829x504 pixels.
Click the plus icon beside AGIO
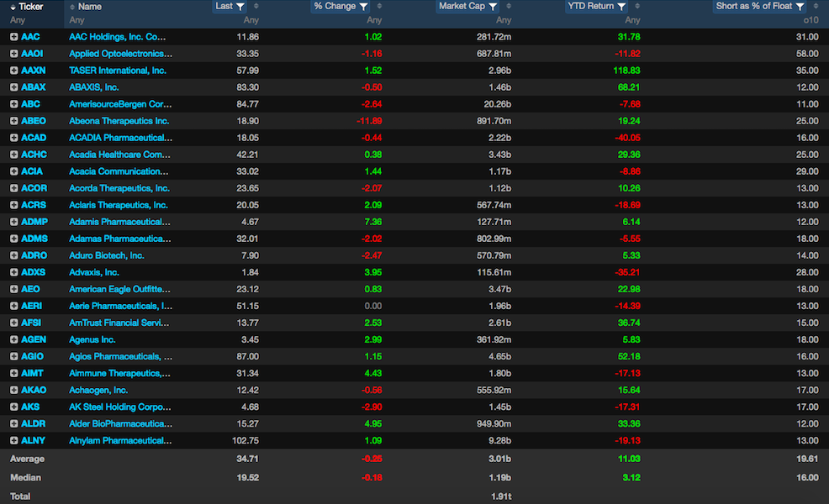[x=13, y=357]
